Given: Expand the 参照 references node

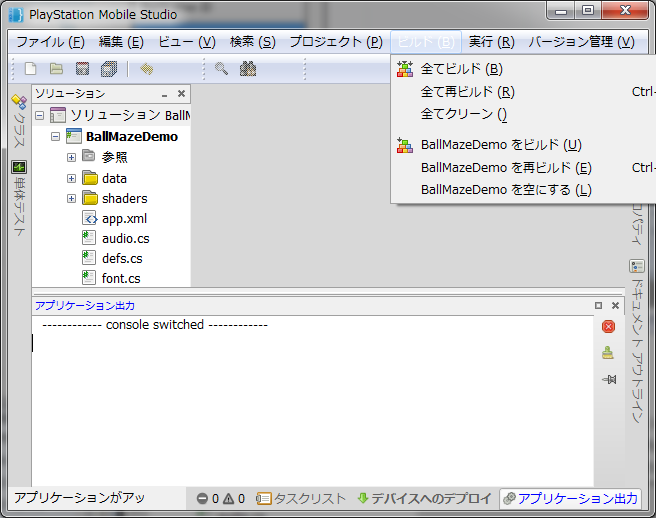Looking at the screenshot, I should pyautogui.click(x=72, y=157).
